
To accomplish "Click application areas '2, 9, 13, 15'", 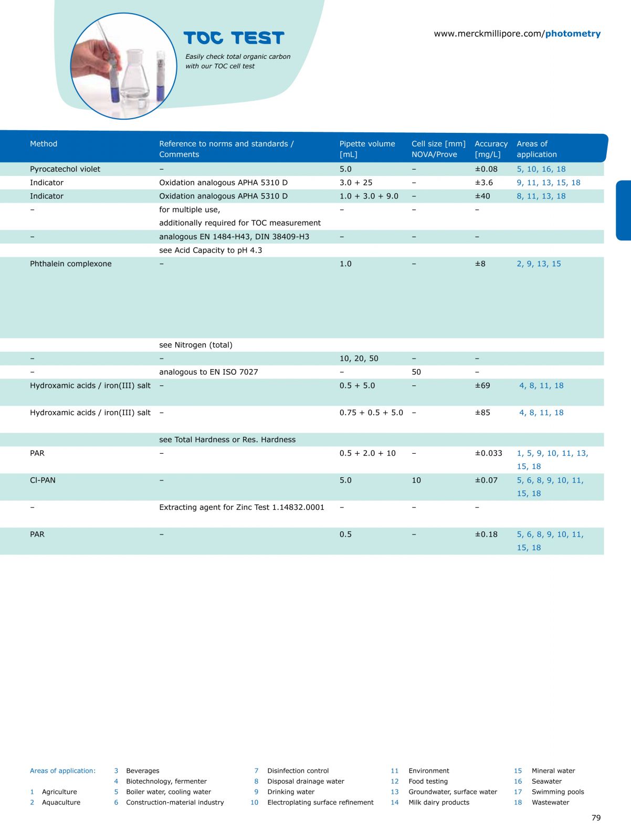I will pyautogui.click(x=539, y=264).
